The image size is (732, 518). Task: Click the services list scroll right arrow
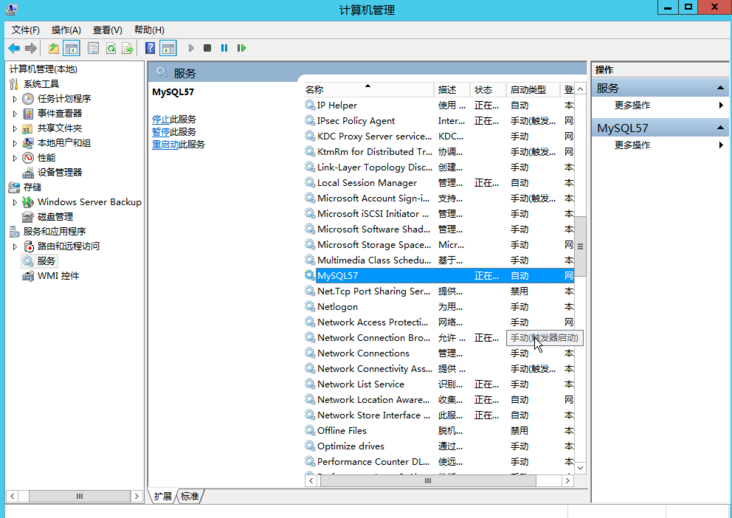[x=568, y=481]
